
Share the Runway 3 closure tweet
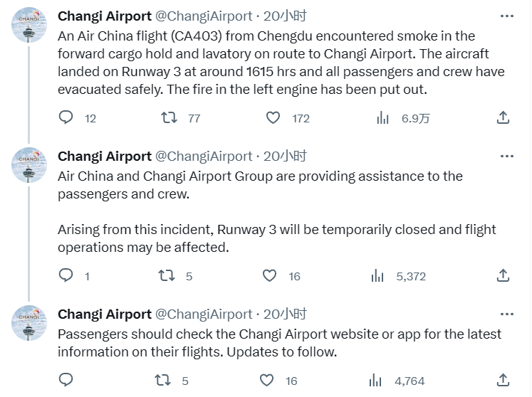click(x=503, y=275)
